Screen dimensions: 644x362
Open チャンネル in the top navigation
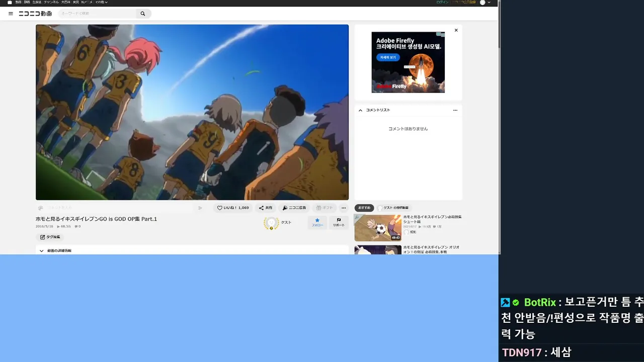click(51, 3)
